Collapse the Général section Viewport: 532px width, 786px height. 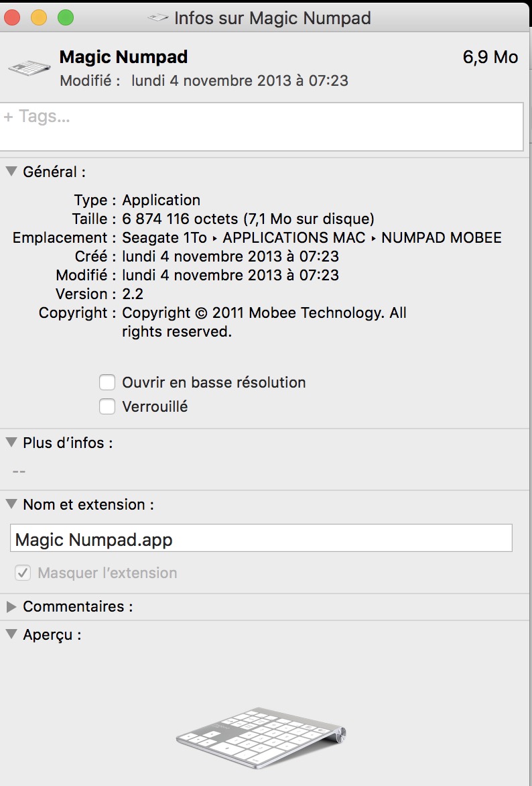11,172
